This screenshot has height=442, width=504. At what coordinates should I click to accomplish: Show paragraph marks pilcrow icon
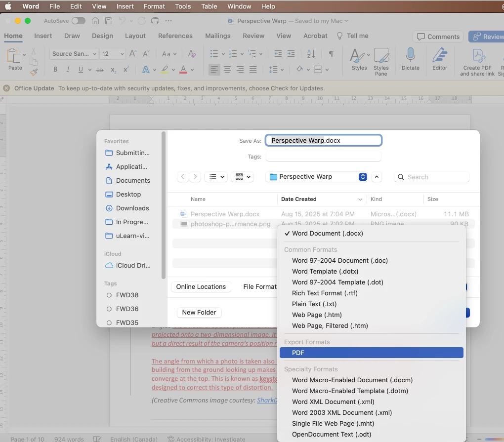332,54
